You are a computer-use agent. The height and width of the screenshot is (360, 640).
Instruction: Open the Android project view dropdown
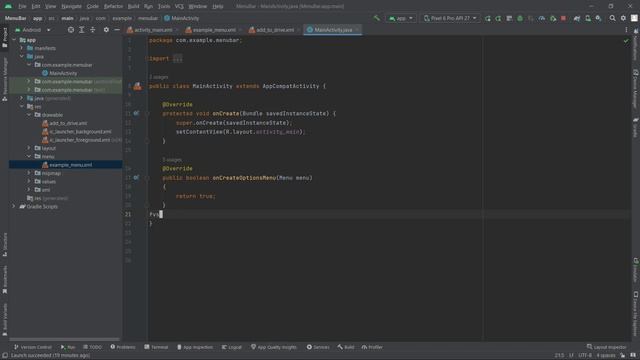33,30
